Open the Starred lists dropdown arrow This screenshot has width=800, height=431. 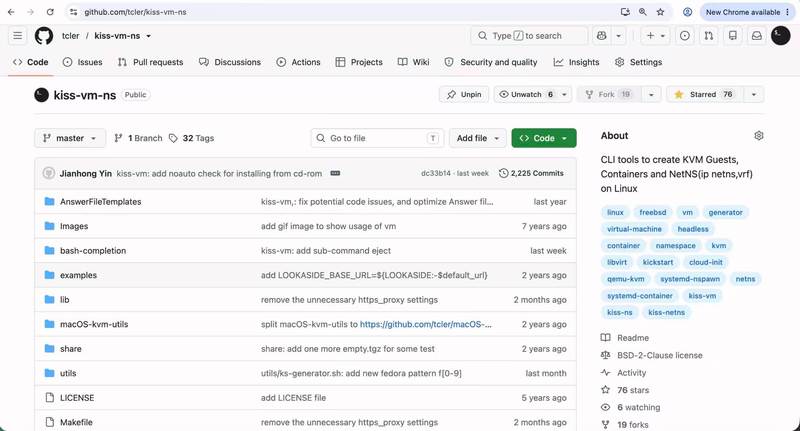[x=754, y=94]
